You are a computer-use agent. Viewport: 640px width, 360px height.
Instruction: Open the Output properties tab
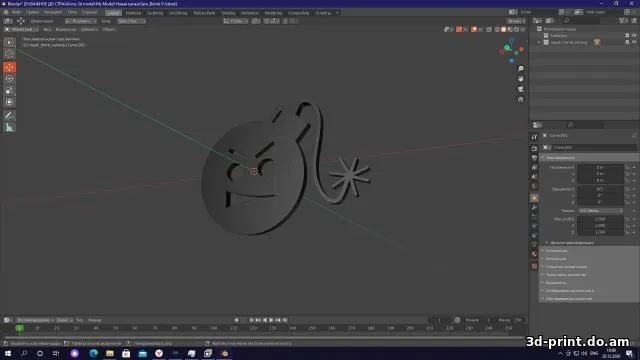click(534, 158)
